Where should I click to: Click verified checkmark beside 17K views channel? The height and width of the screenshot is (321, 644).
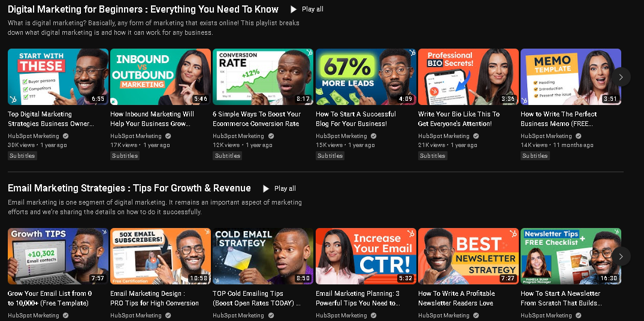pos(168,136)
